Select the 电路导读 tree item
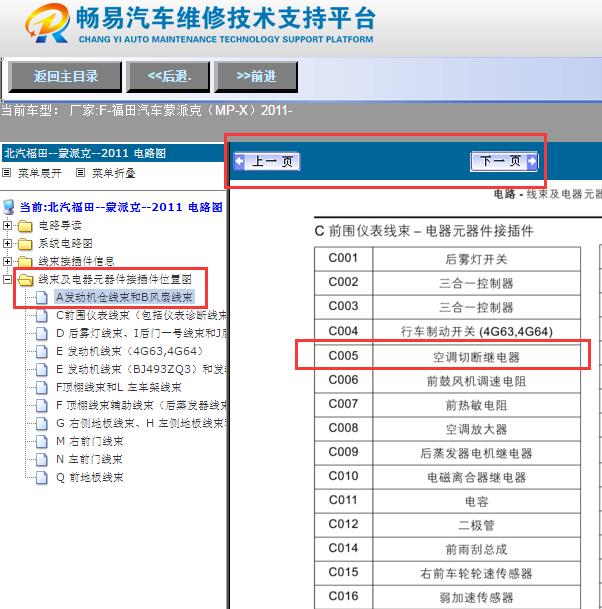602x609 pixels. point(60,225)
